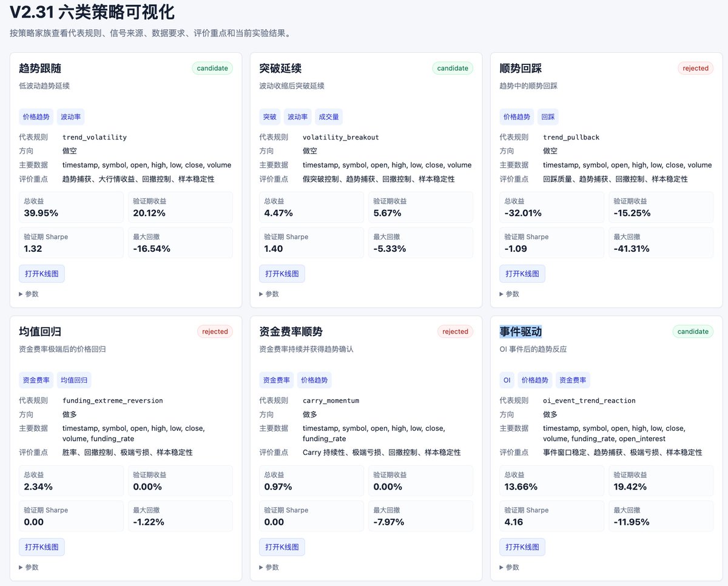Click validation return value 19.42%
Image resolution: width=728 pixels, height=586 pixels.
coord(630,487)
